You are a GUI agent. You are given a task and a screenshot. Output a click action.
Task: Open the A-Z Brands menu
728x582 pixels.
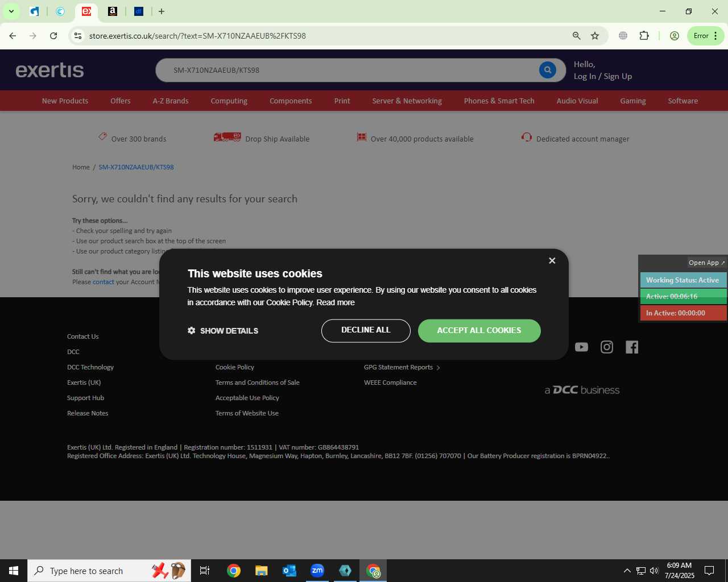pyautogui.click(x=171, y=101)
